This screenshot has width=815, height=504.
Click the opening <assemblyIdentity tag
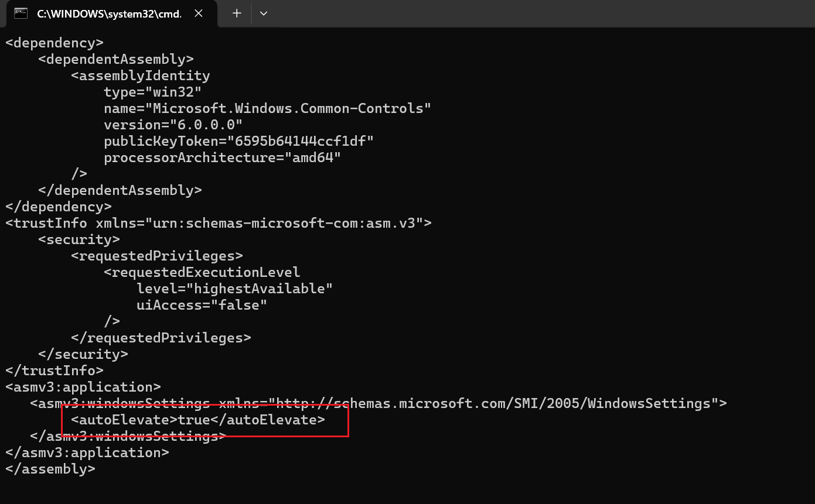(x=140, y=76)
